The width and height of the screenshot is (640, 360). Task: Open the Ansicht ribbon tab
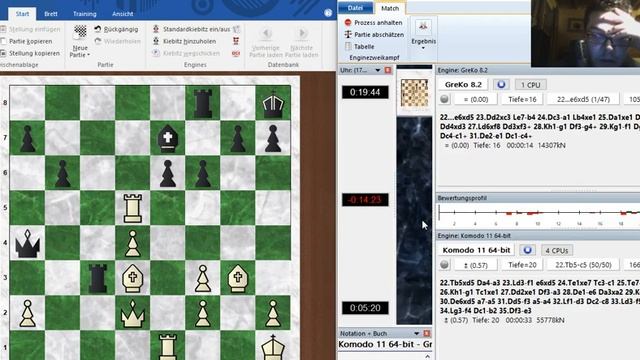[122, 14]
